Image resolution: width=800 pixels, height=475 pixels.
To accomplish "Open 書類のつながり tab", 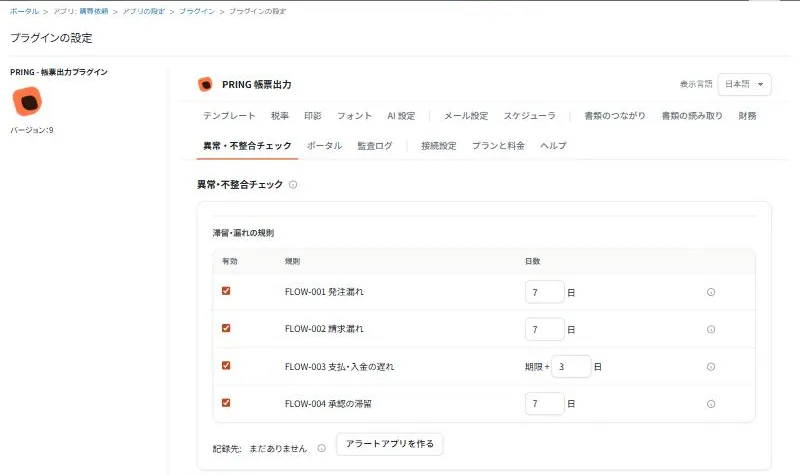I will [x=615, y=116].
